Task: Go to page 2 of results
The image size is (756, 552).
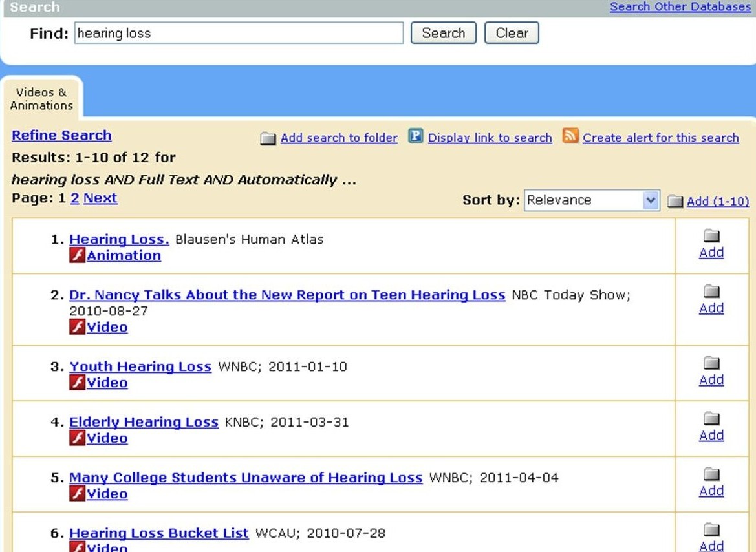Action: [74, 198]
